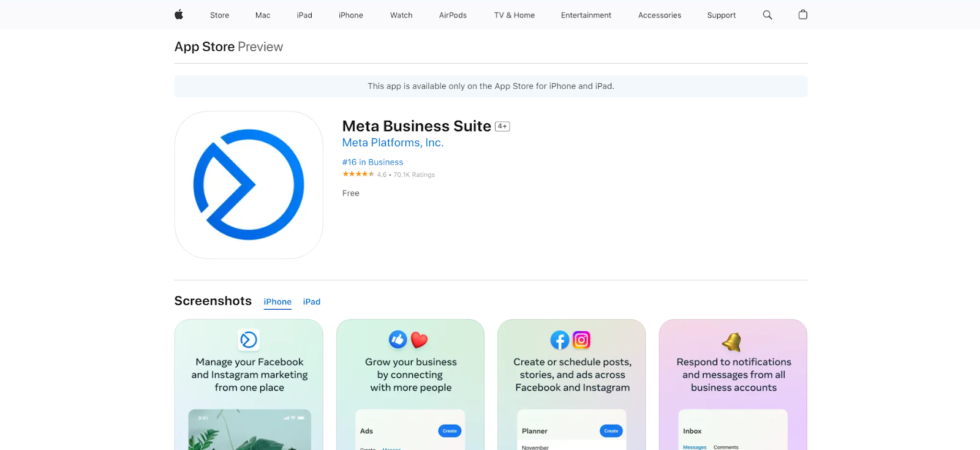Viewport: 980px width, 450px height.
Task: Switch to the iPad screenshots tab
Action: (312, 302)
